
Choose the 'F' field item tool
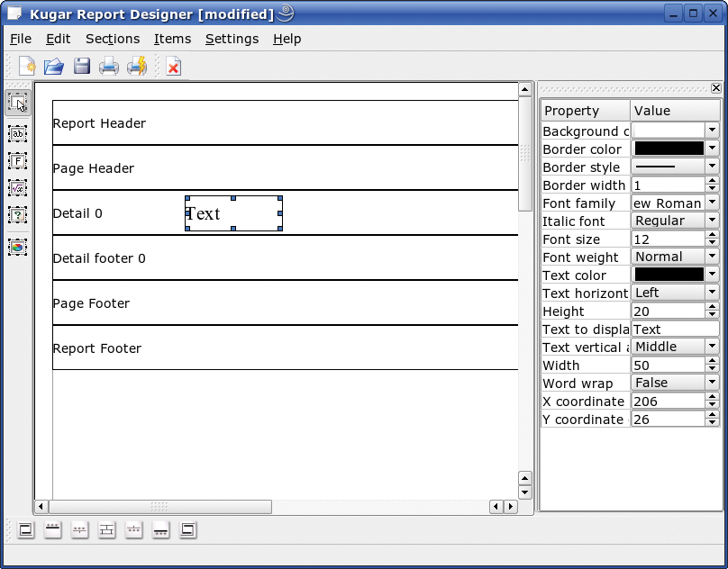click(18, 161)
